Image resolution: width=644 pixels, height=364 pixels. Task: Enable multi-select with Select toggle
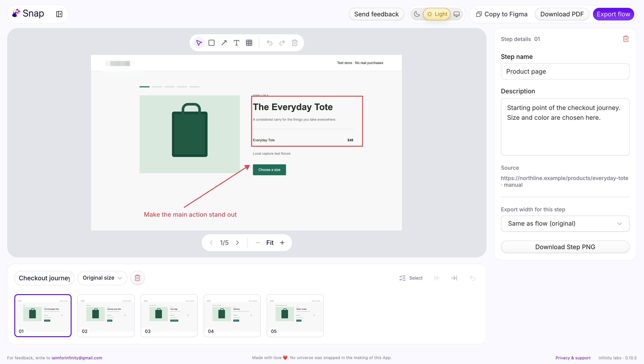click(411, 278)
